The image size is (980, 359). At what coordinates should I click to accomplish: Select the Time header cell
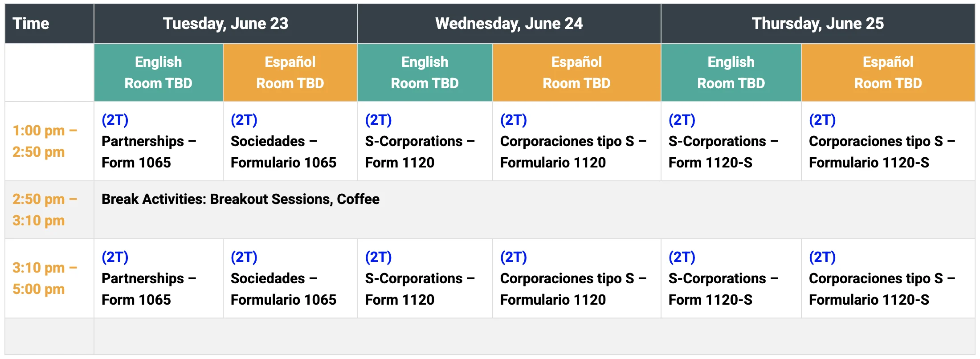(31, 24)
